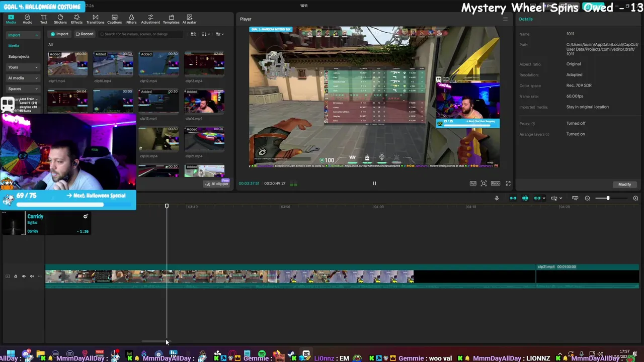Viewport: 644px width, 362px height.
Task: Select the clip10.mp4 thumbnail
Action: 113,64
